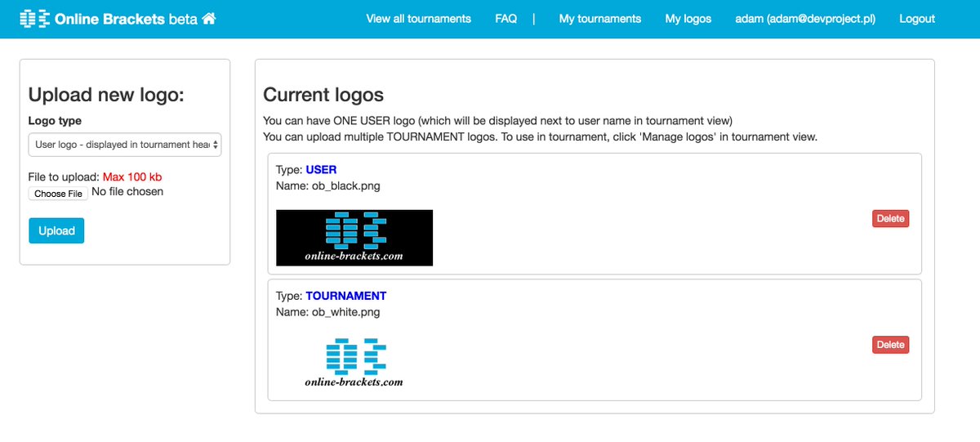Click the 'Name: ob_white.png' text
This screenshot has width=980, height=442.
pos(328,311)
